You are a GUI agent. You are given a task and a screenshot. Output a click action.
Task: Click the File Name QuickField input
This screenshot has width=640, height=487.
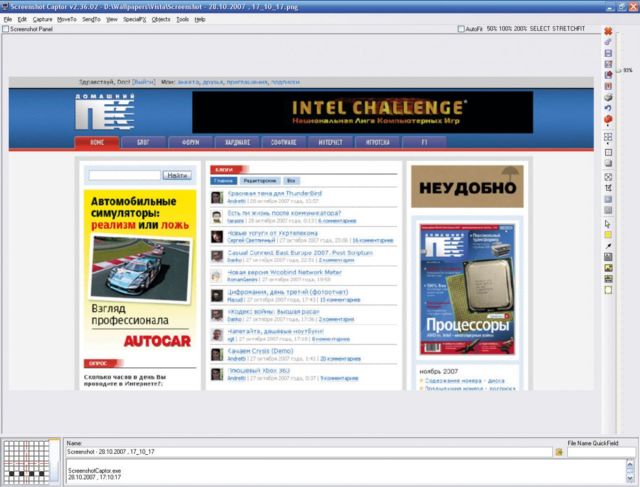tap(601, 452)
